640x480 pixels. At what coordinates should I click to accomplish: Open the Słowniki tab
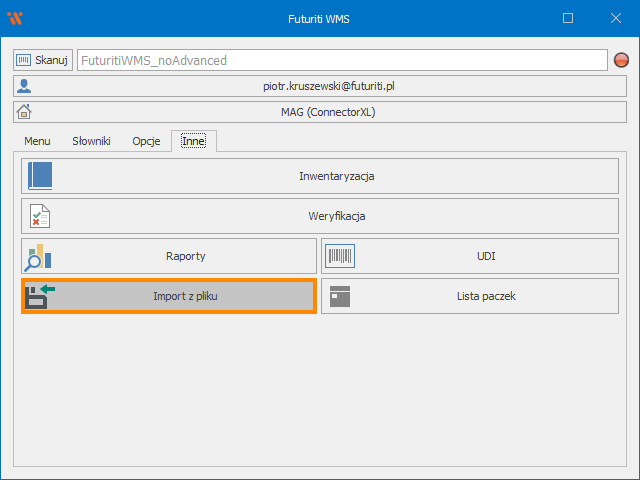[91, 141]
